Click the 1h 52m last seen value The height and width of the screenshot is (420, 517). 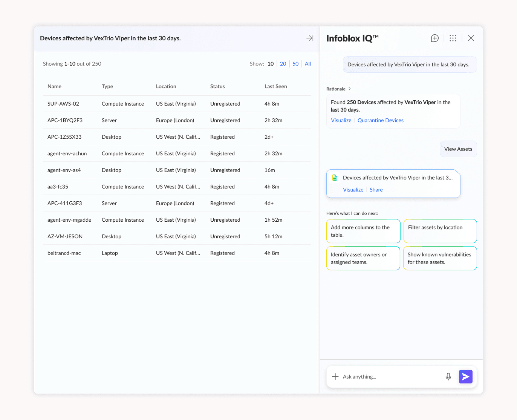pos(273,220)
